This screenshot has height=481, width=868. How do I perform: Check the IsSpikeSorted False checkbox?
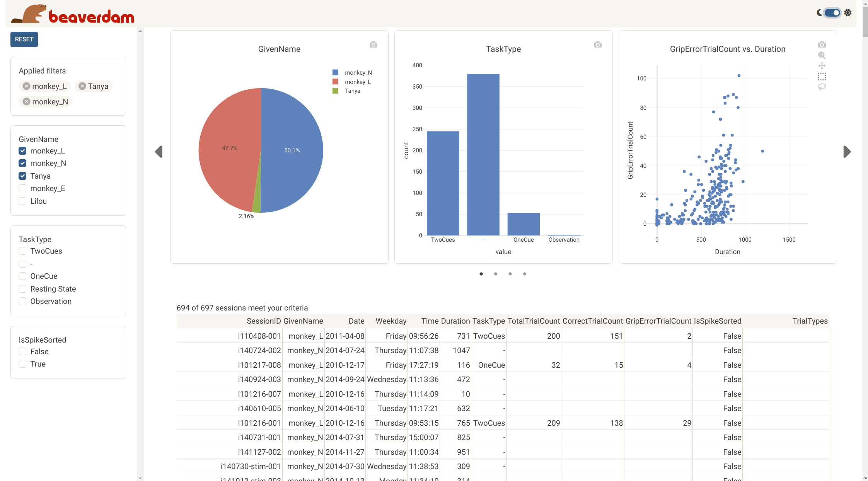[22, 351]
